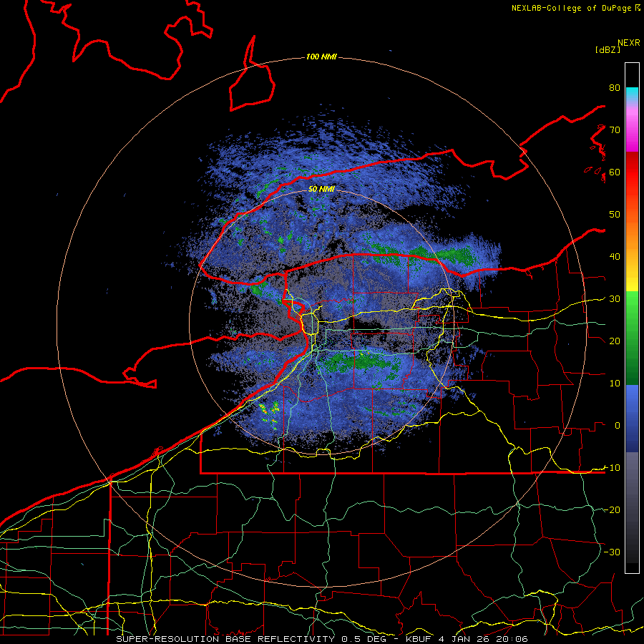Click the green segment of color bar
This screenshot has width=644, height=644.
point(632,338)
